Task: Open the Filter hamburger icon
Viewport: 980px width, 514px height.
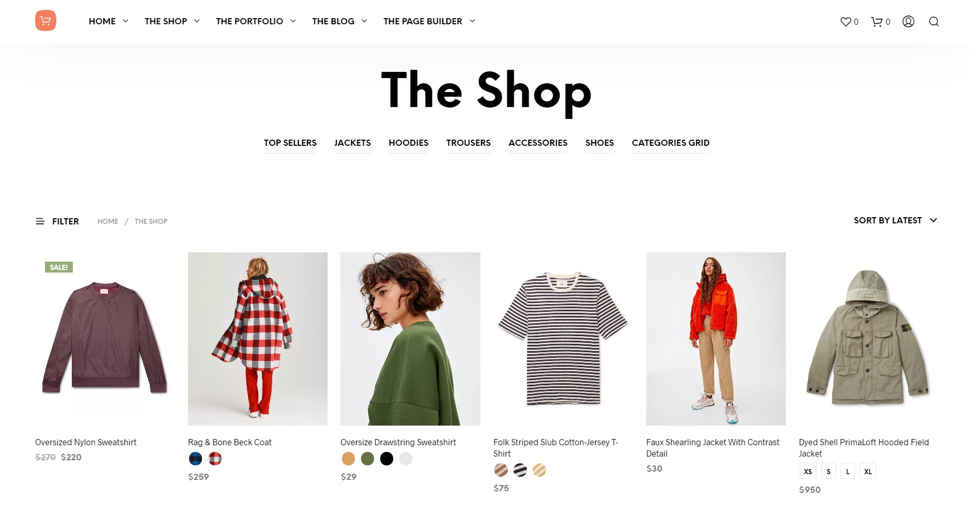Action: pyautogui.click(x=40, y=221)
